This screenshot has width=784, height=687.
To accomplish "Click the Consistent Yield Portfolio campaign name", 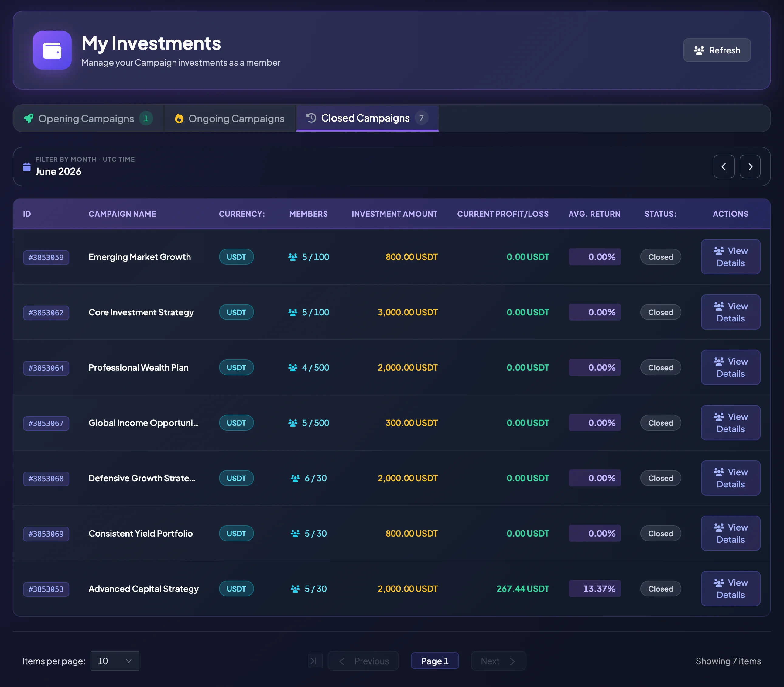I will point(140,533).
